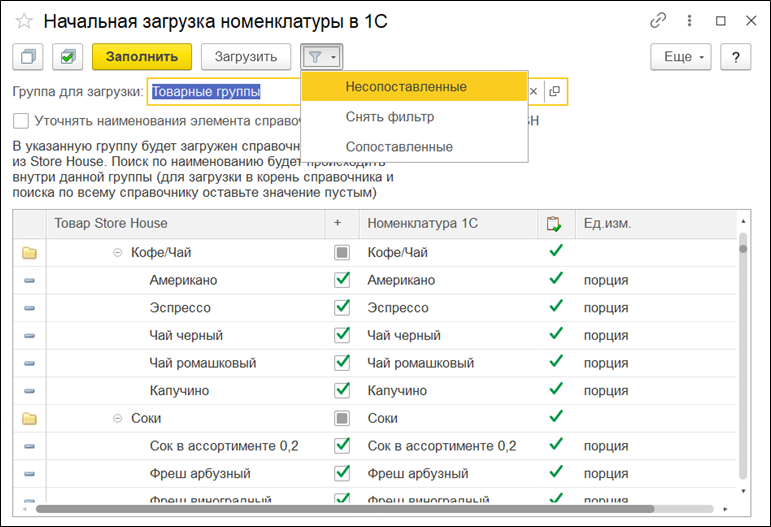Click the help question mark button
The width and height of the screenshot is (771, 527).
pyautogui.click(x=735, y=57)
